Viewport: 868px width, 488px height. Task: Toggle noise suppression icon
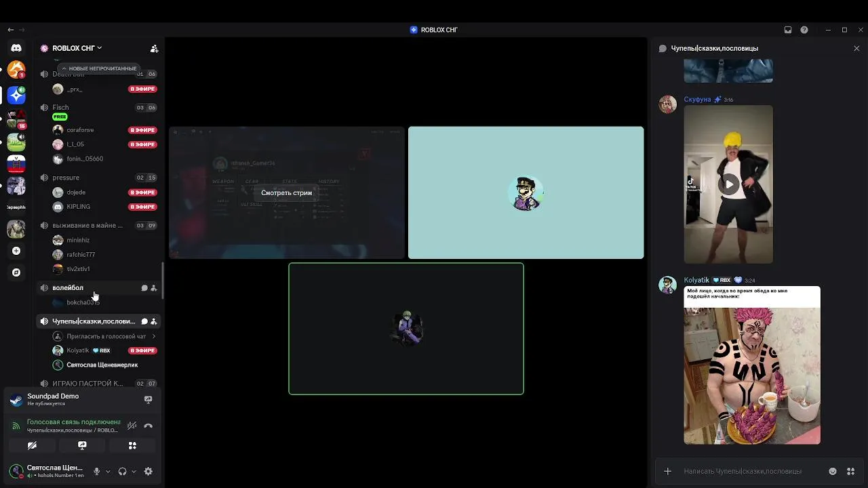click(x=132, y=426)
